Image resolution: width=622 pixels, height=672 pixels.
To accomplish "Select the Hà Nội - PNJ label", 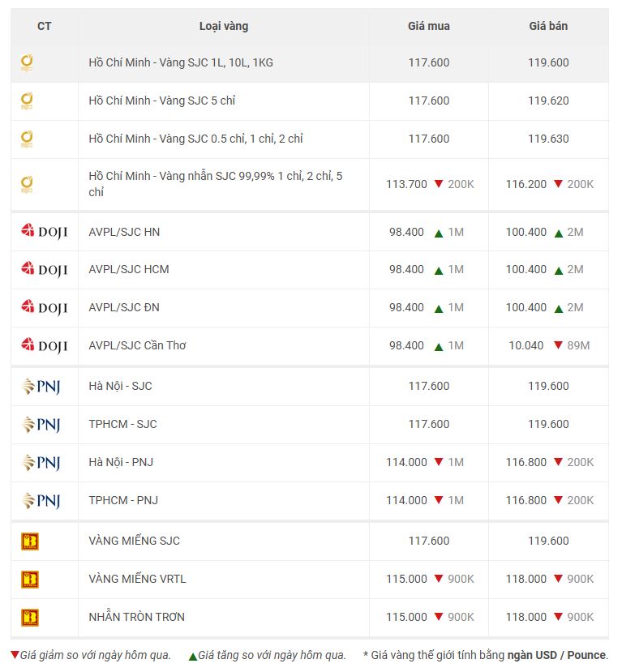I will point(121,462).
